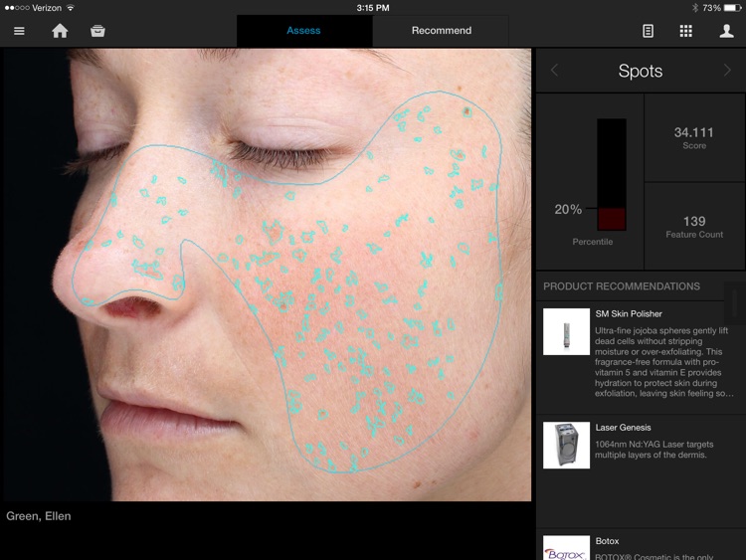Click the 20% percentile label

(x=568, y=209)
